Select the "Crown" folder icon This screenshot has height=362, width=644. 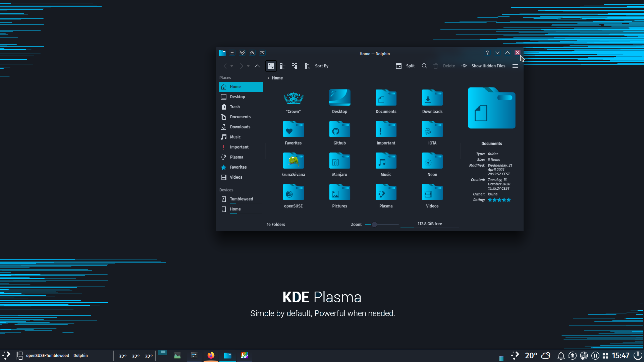click(293, 98)
